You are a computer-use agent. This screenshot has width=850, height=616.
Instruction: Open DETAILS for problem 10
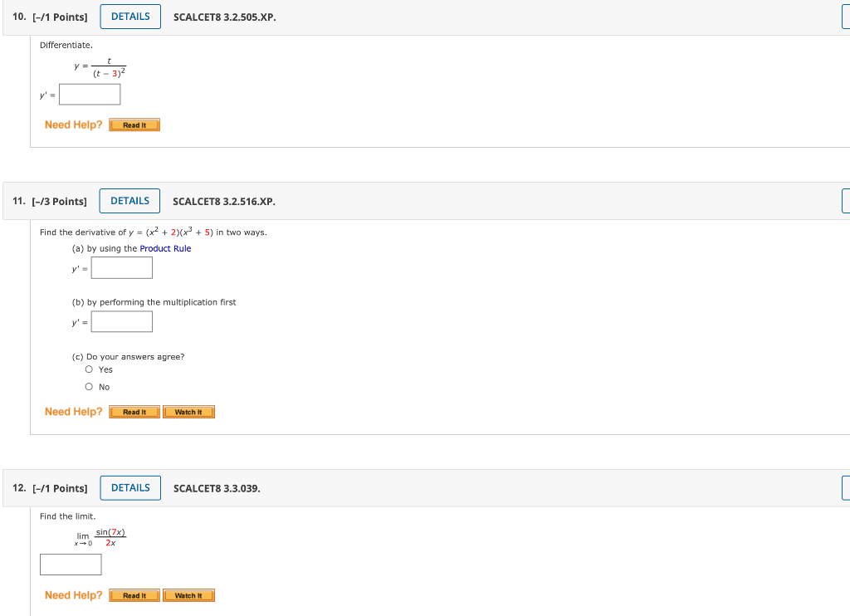point(129,15)
